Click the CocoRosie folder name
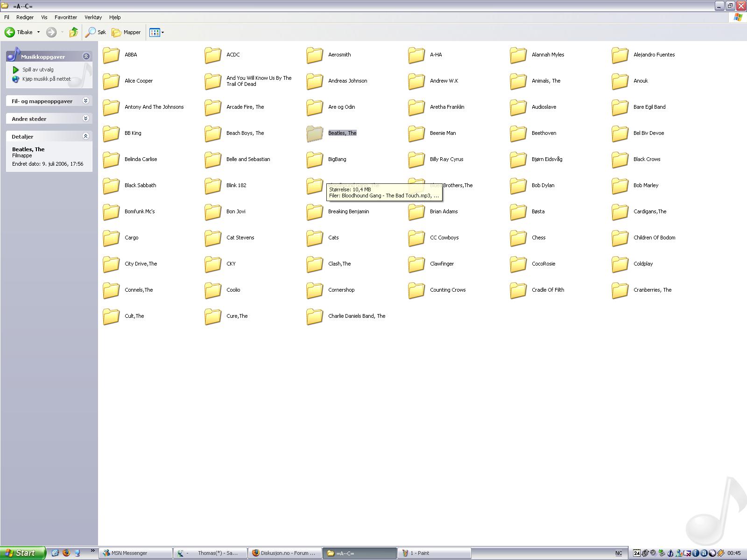This screenshot has width=747, height=560. click(x=543, y=264)
